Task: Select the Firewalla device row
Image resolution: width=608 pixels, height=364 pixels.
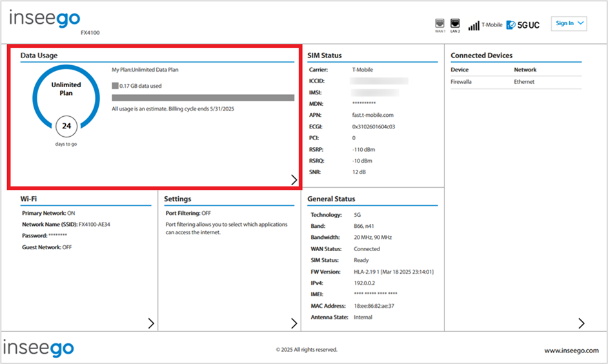Action: click(516, 82)
